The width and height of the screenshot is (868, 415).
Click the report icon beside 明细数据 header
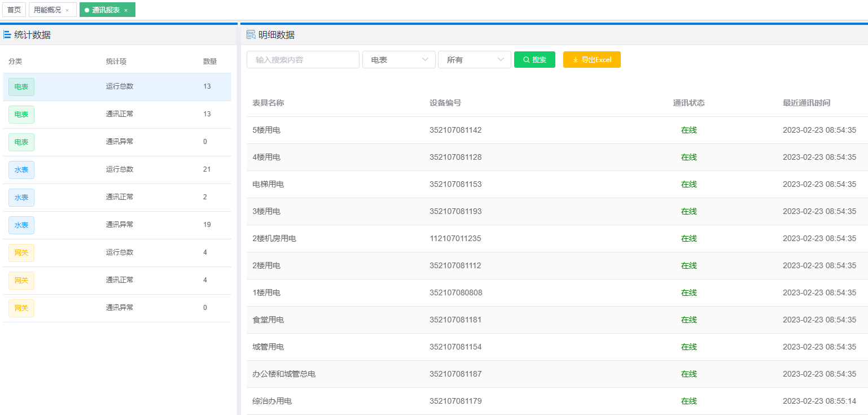pos(250,34)
